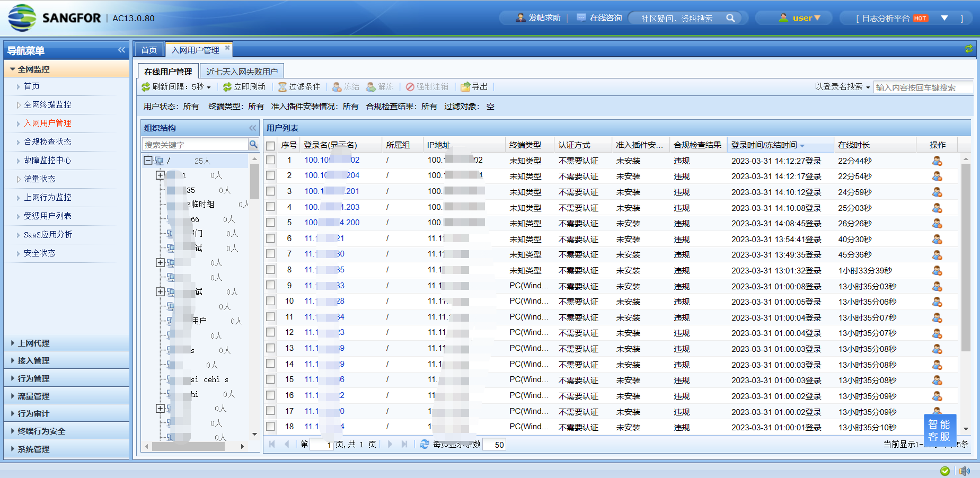Viewport: 980px width, 478px height.
Task: Check the checkbox for row 10
Action: point(270,301)
